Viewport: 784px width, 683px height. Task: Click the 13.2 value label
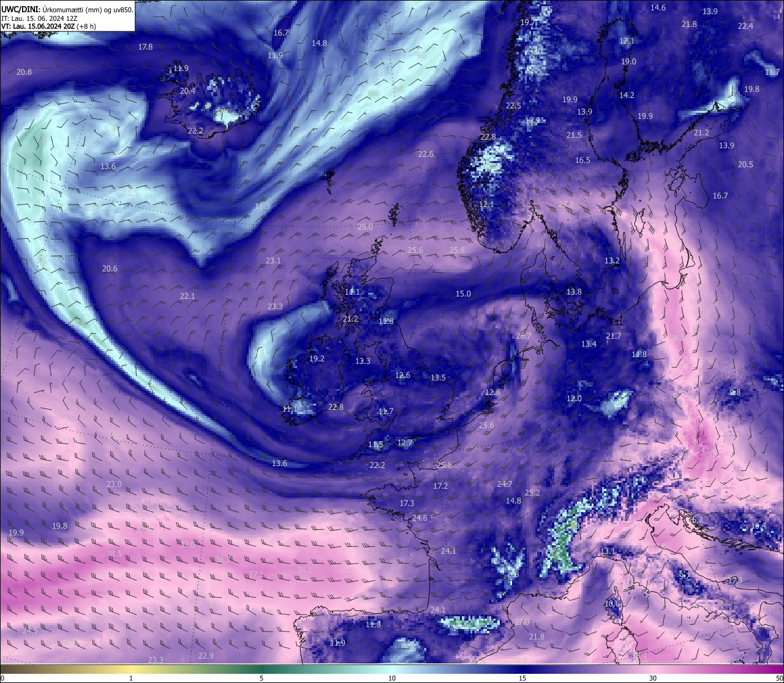612,261
